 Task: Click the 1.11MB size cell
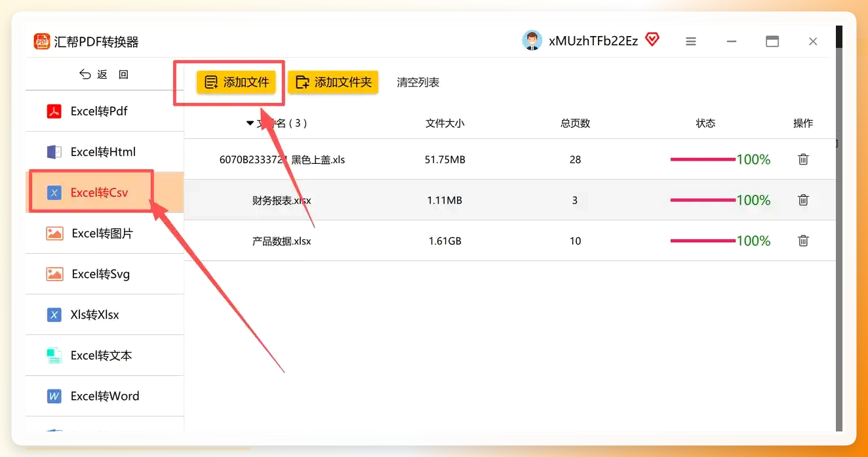(444, 200)
